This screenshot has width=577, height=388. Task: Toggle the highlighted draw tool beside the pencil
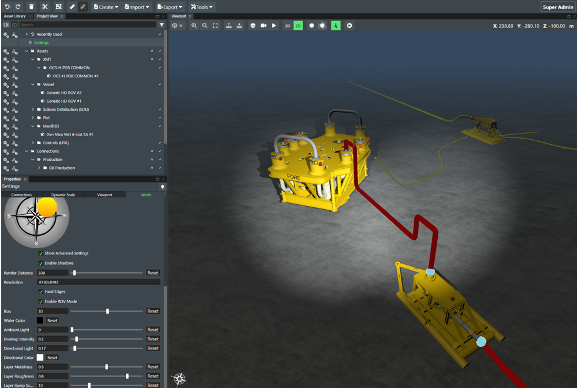click(83, 7)
